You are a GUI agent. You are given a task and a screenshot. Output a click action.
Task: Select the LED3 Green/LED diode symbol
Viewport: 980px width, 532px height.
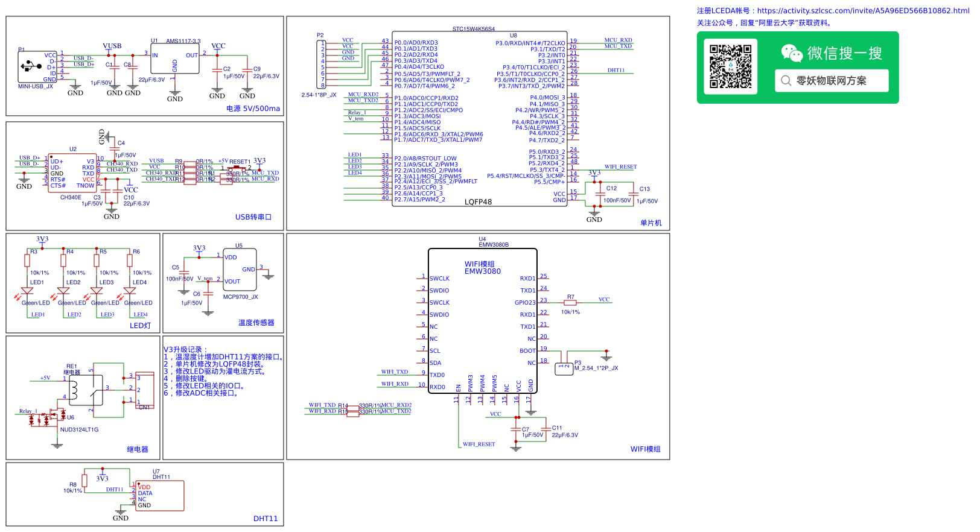[96, 291]
